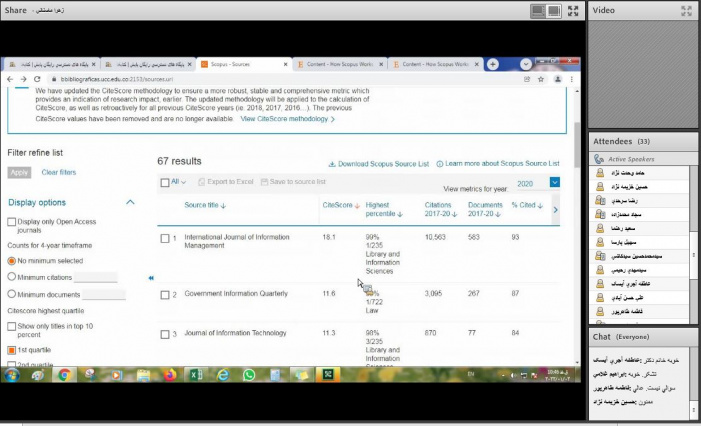701x426 pixels.
Task: Open a new Chrome tab
Action: tap(492, 64)
